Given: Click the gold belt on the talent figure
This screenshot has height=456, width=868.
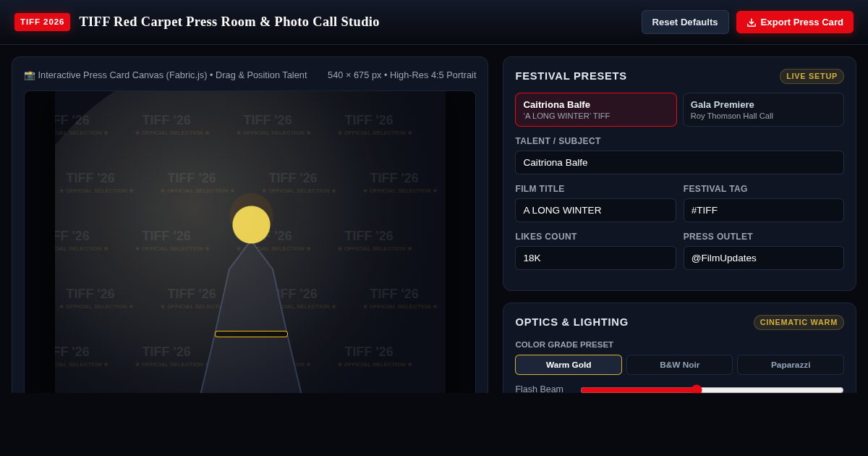Looking at the screenshot, I should point(251,334).
